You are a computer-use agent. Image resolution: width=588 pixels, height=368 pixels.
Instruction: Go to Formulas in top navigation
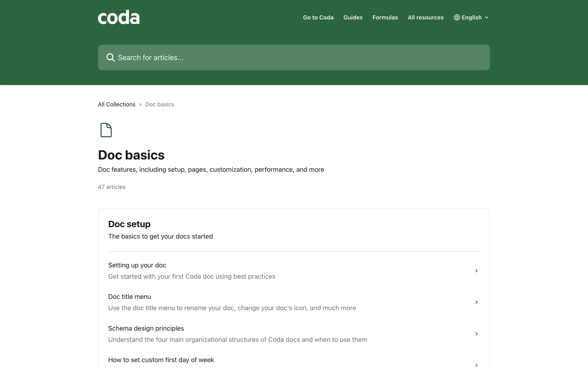pos(385,17)
